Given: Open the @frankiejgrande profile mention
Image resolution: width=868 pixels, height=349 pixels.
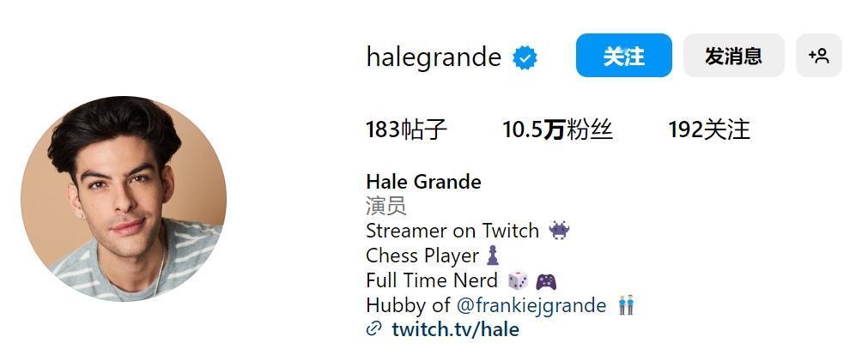Looking at the screenshot, I should tap(531, 304).
